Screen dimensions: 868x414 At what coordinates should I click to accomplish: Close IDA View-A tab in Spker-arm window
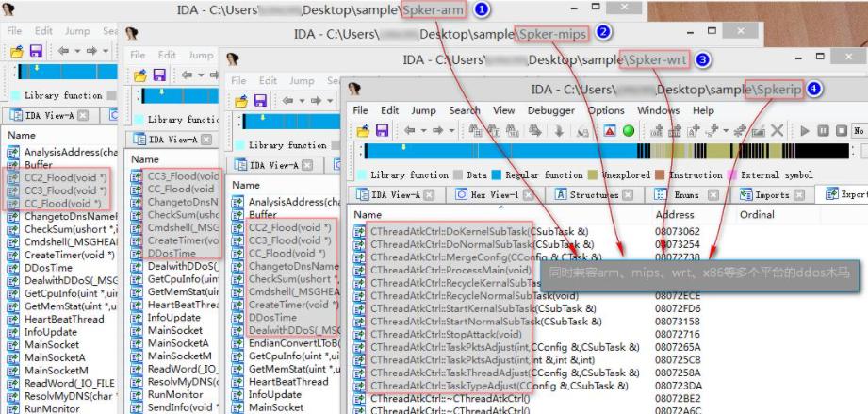[83, 115]
